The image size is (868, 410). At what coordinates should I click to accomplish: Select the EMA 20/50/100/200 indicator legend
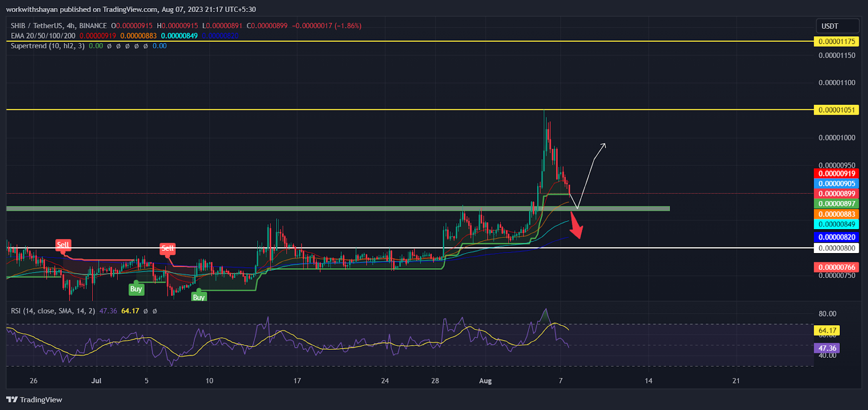tap(43, 36)
